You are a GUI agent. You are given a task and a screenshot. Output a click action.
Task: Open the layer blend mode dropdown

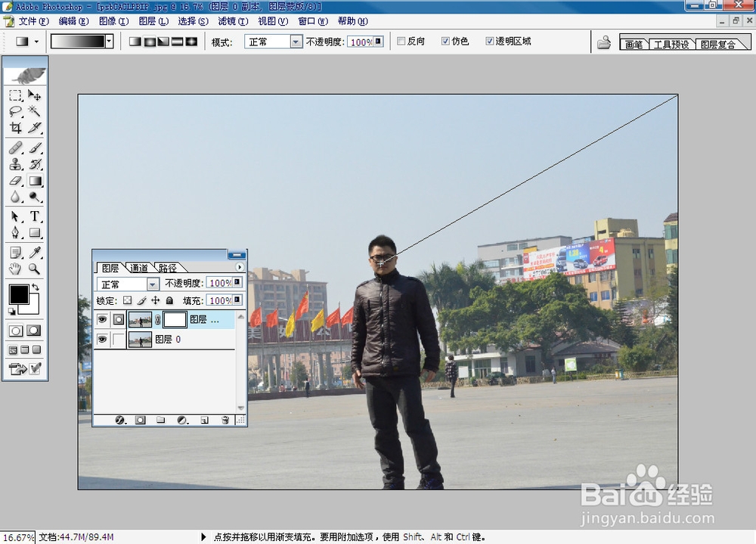coord(153,284)
